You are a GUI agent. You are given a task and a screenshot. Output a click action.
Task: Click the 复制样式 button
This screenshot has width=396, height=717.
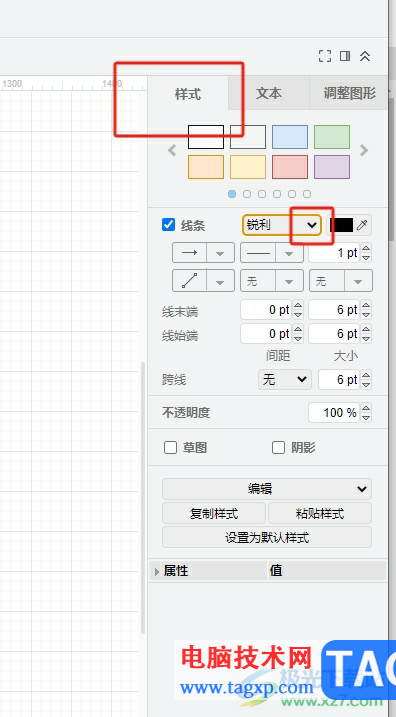point(214,514)
